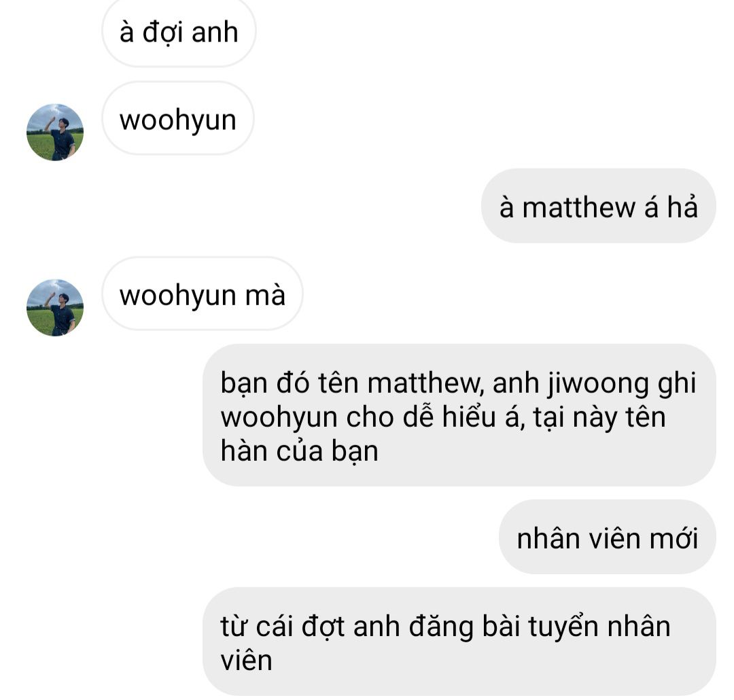Image resolution: width=734 pixels, height=700 pixels.
Task: Click the white bubble saying only "woohyun"
Action: [178, 118]
